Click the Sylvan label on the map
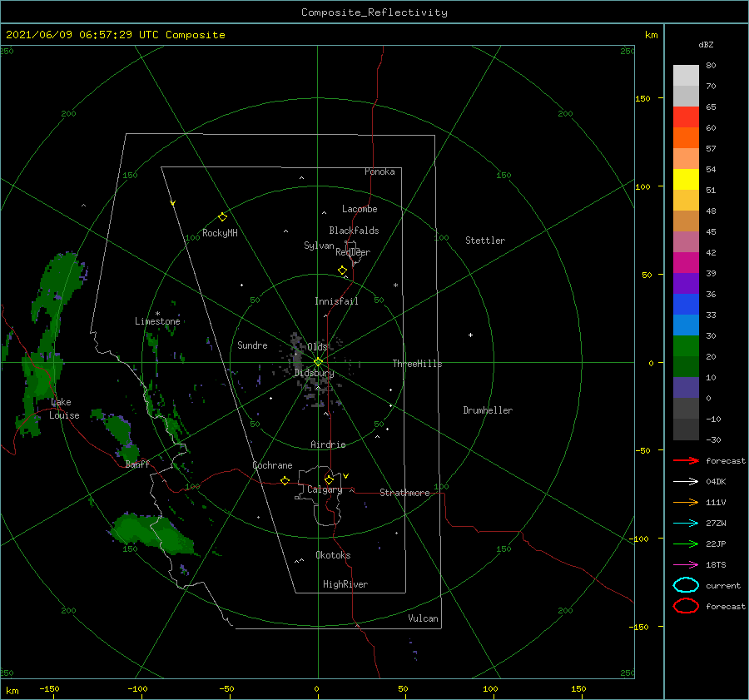 [319, 246]
